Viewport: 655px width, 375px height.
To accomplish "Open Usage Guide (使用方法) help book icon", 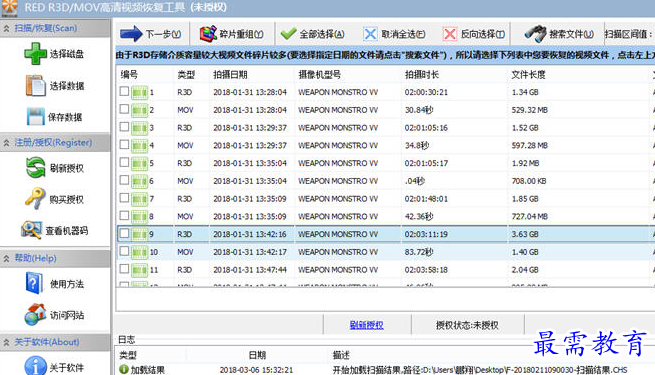I will (x=34, y=284).
